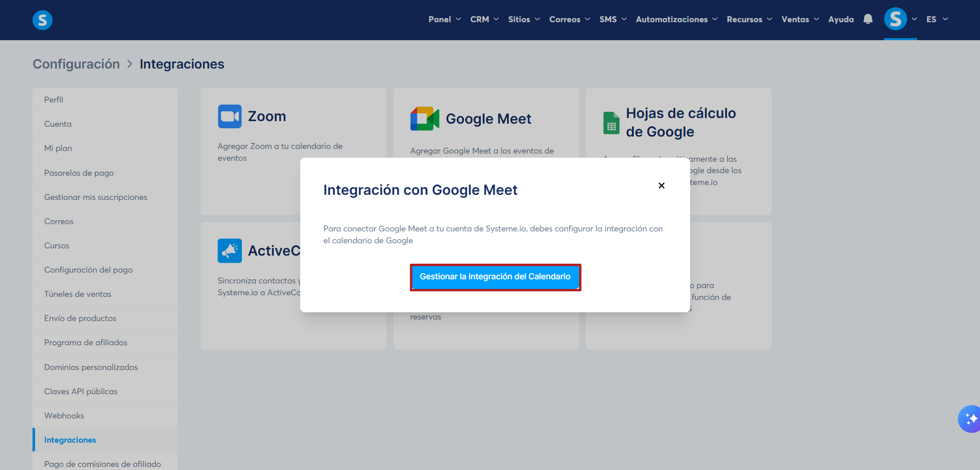Open Envío de productos settings
This screenshot has height=470, width=980.
[x=105, y=318]
